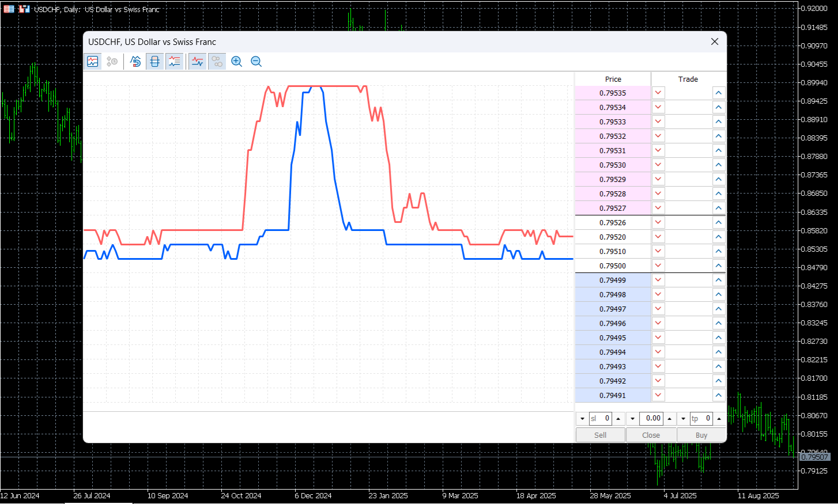The height and width of the screenshot is (504, 838).
Task: Decrease the 0.00 volume value
Action: coord(633,419)
